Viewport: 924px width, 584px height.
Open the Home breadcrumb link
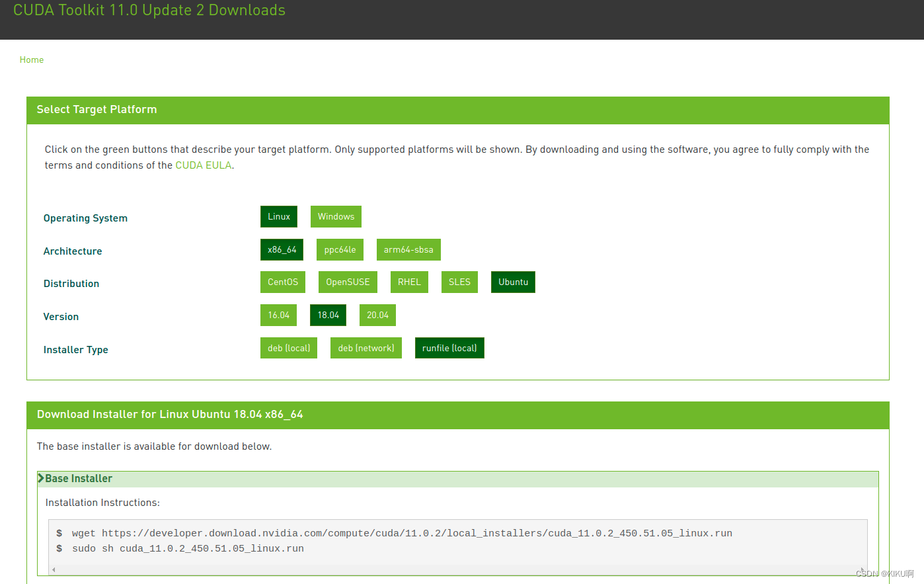(32, 60)
